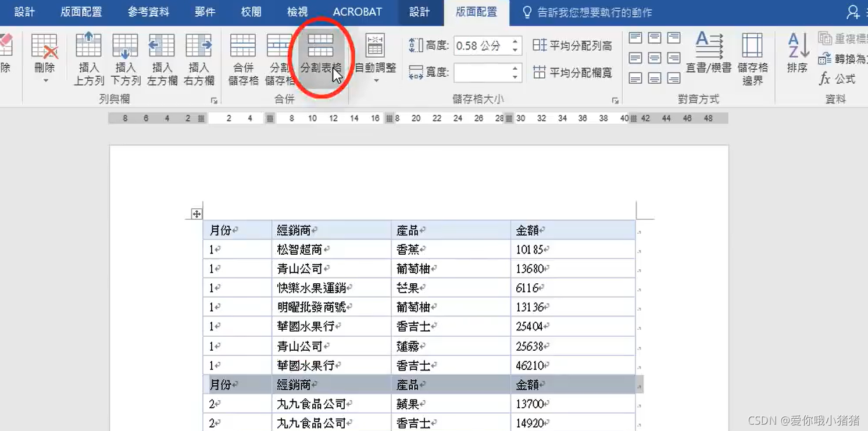
Task: Align cell text top center
Action: (655, 38)
